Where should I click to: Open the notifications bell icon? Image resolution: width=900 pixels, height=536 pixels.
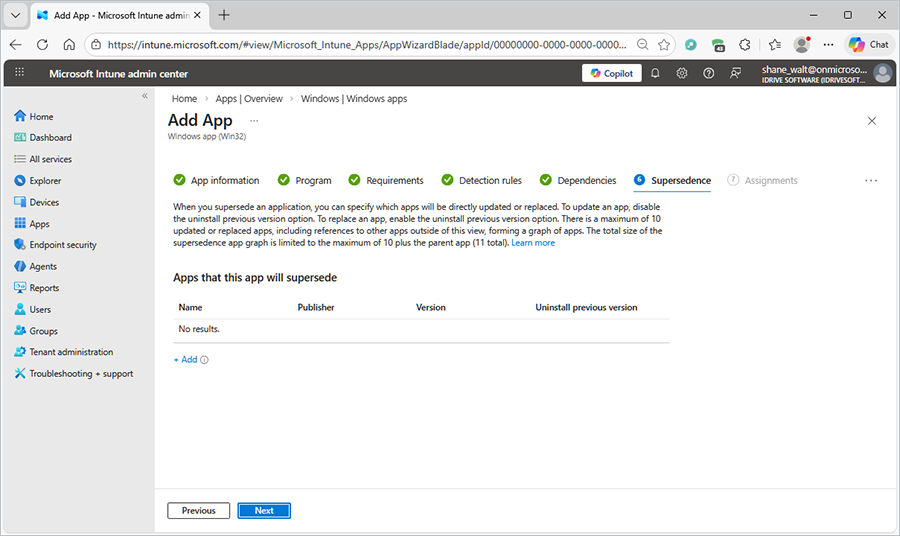pyautogui.click(x=655, y=73)
